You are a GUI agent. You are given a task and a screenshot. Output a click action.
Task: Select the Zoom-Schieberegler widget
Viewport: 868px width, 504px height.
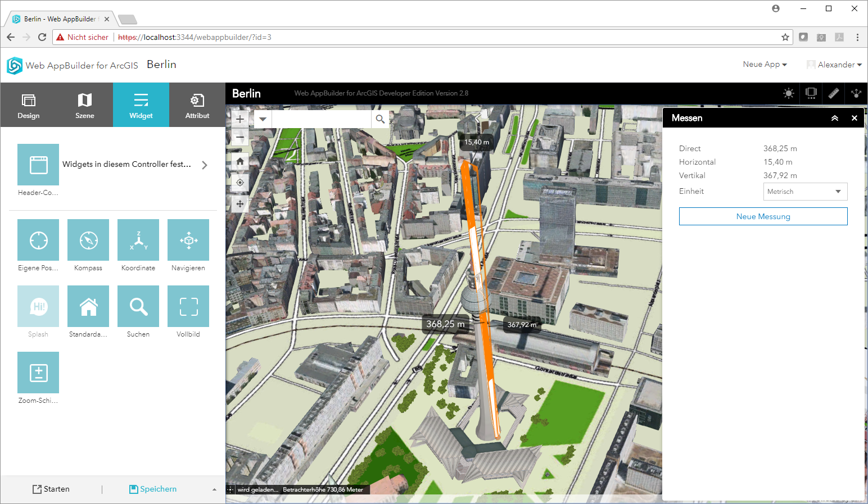point(38,373)
